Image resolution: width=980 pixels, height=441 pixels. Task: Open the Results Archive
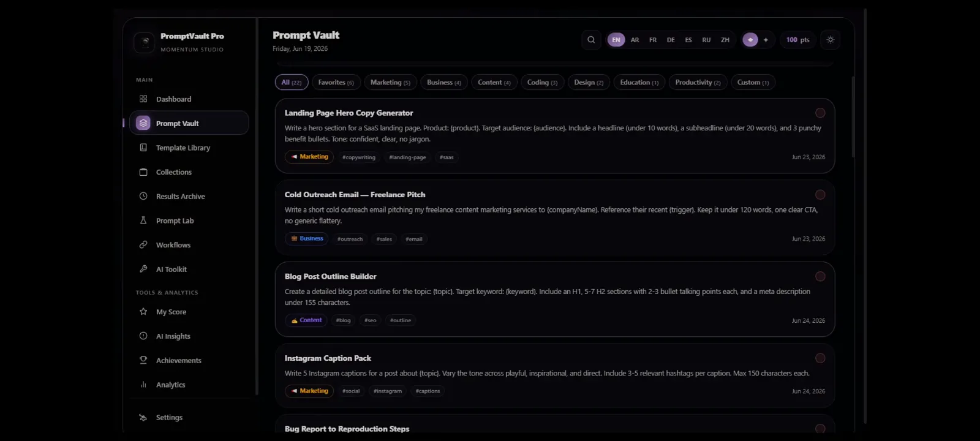(x=189, y=197)
